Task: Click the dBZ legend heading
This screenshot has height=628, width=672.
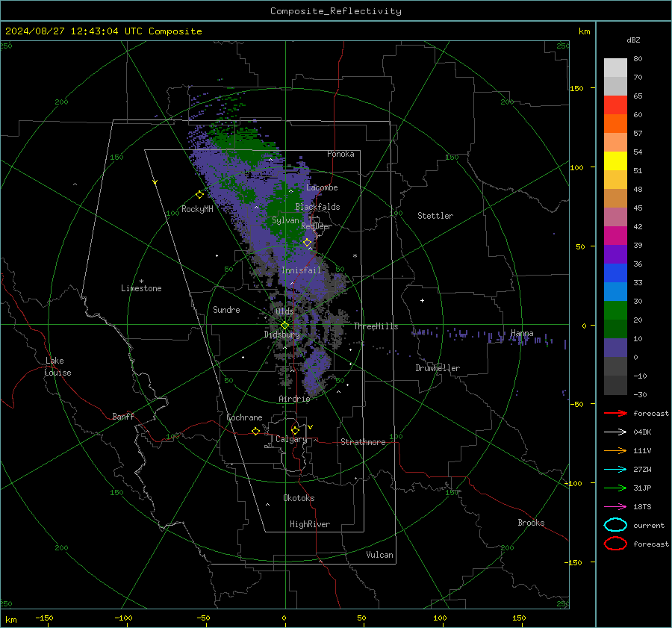Action: (633, 40)
